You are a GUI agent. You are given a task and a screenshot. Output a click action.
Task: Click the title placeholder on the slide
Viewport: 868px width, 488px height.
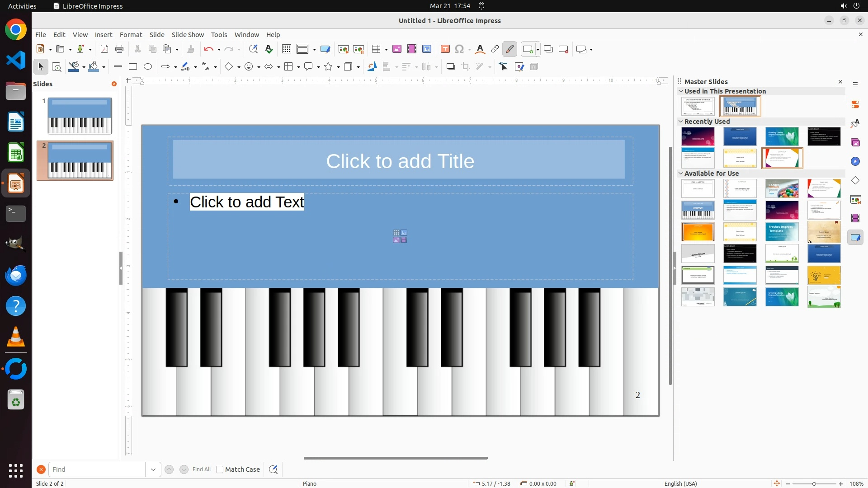[400, 161]
